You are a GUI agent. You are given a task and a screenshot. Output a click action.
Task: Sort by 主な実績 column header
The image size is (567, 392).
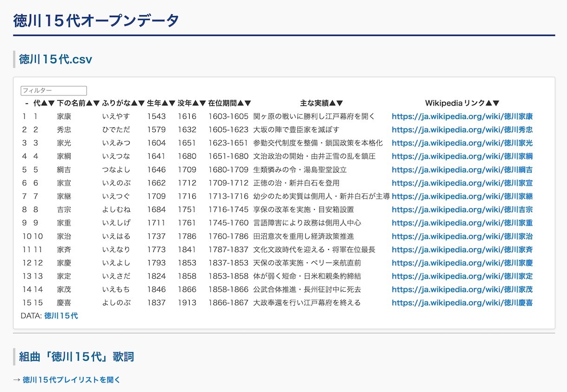coord(322,103)
